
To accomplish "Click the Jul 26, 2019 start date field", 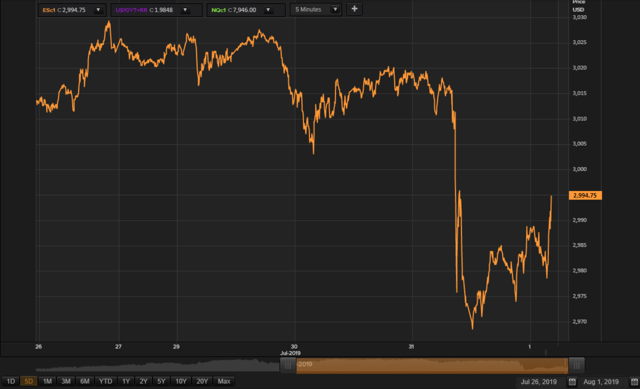I will tap(539, 382).
